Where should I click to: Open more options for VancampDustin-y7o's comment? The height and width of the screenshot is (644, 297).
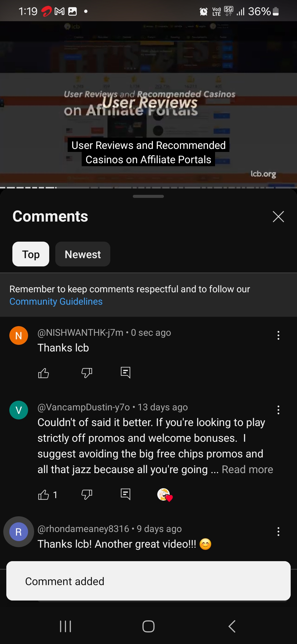[278, 410]
